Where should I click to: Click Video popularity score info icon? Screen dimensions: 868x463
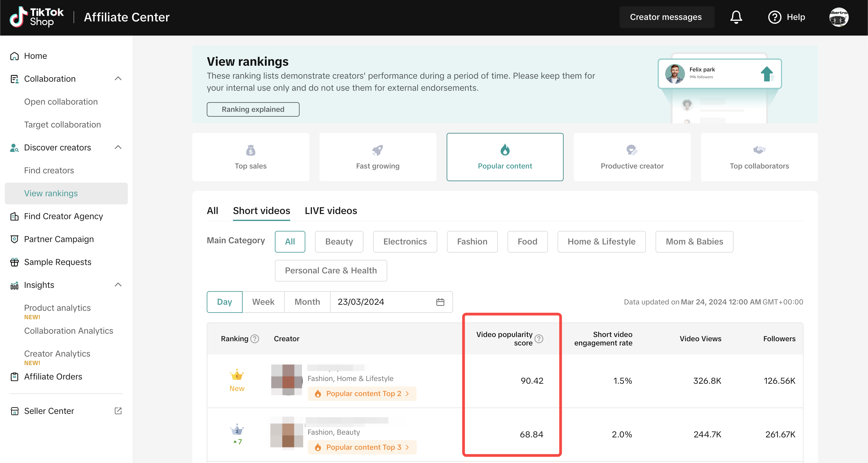tap(539, 339)
